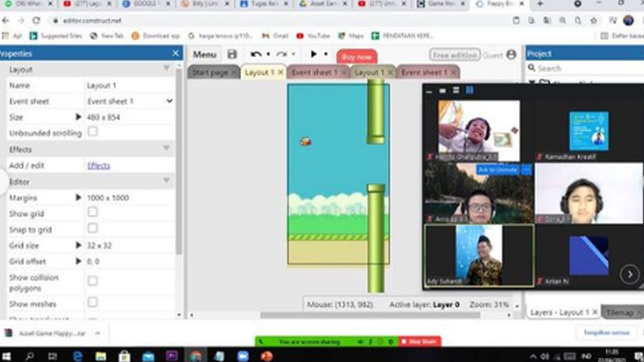
Task: Open the Effects link
Action: click(99, 166)
